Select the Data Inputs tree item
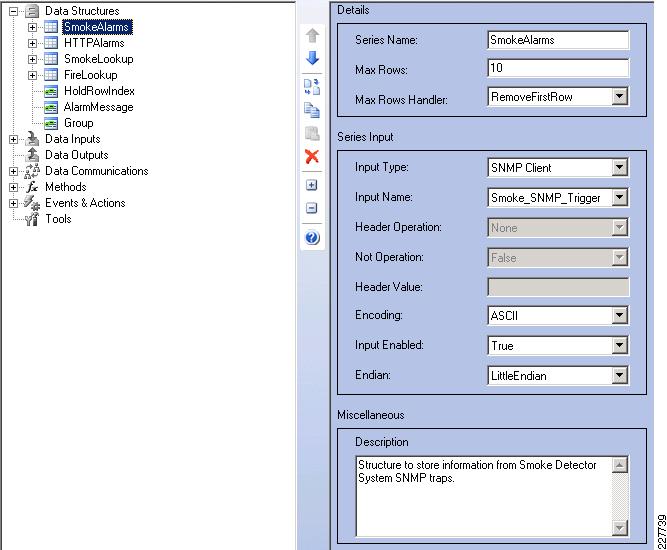Image resolution: width=667 pixels, height=550 pixels. tap(73, 139)
